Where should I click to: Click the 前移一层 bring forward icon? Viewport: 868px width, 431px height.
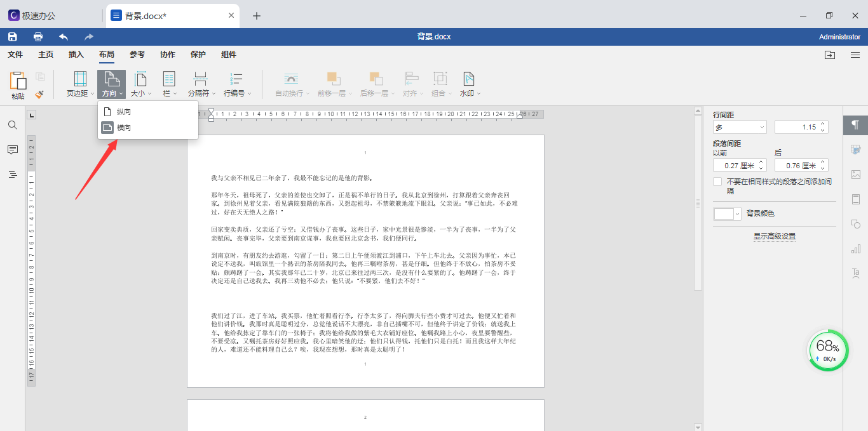point(333,79)
